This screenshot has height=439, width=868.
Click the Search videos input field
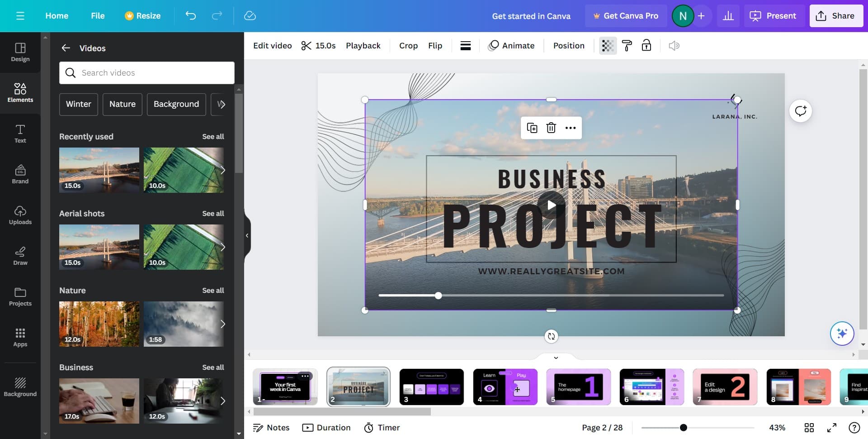point(147,73)
